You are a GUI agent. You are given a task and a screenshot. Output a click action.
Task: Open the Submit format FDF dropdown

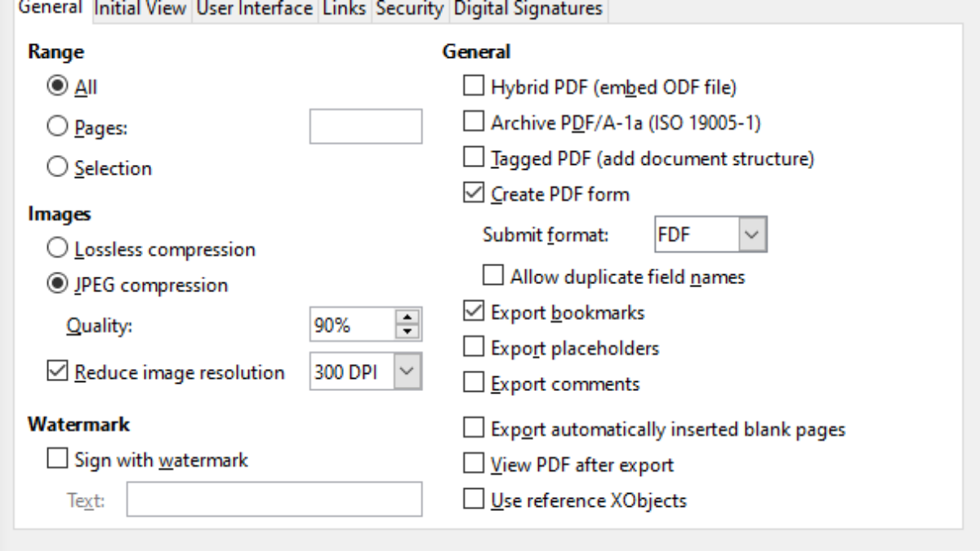tap(752, 235)
